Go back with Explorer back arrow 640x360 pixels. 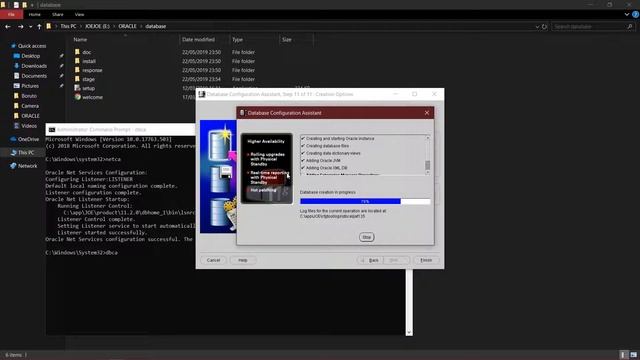tap(8, 27)
